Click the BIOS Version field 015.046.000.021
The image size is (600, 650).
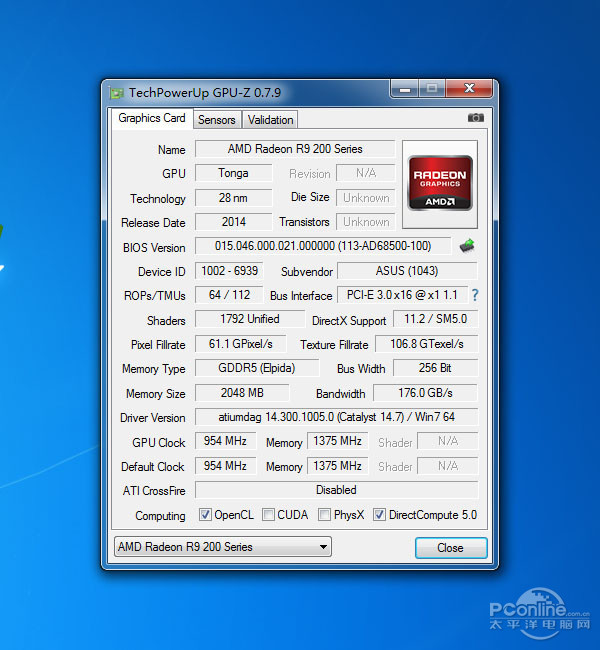click(323, 246)
